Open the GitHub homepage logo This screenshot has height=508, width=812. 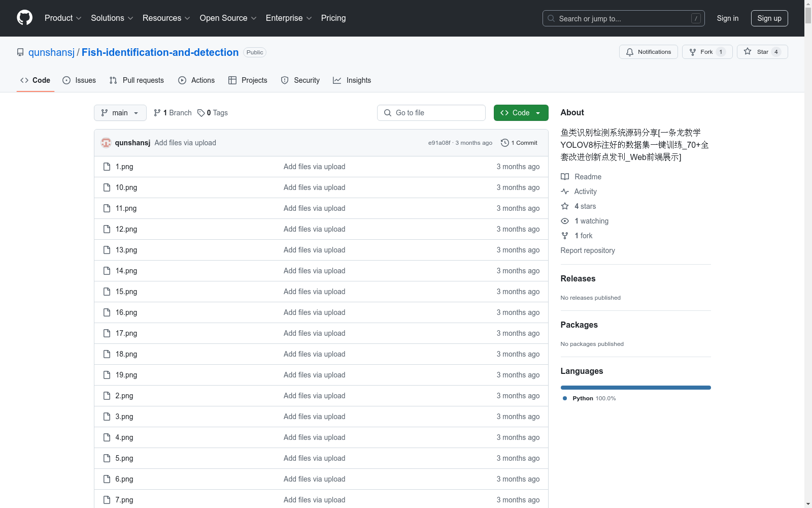click(x=24, y=18)
